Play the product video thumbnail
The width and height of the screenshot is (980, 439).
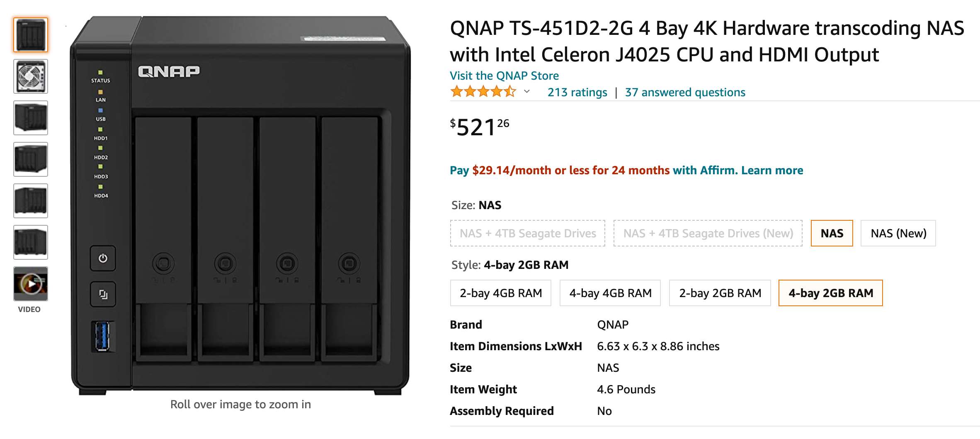click(30, 283)
